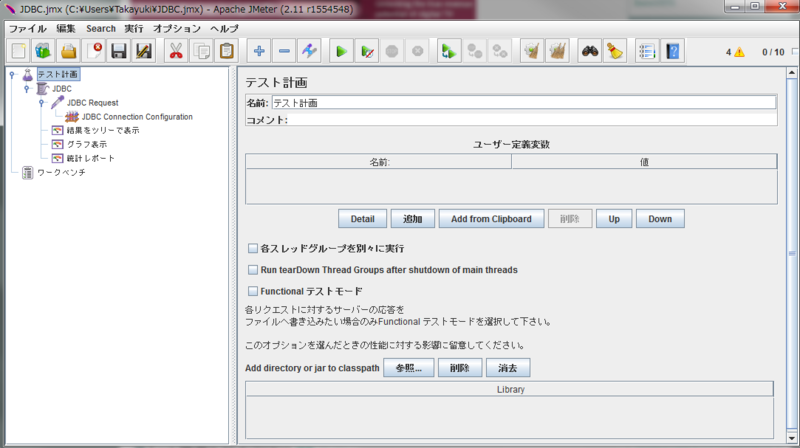Open the 実行 menu
The image size is (800, 448).
click(134, 29)
